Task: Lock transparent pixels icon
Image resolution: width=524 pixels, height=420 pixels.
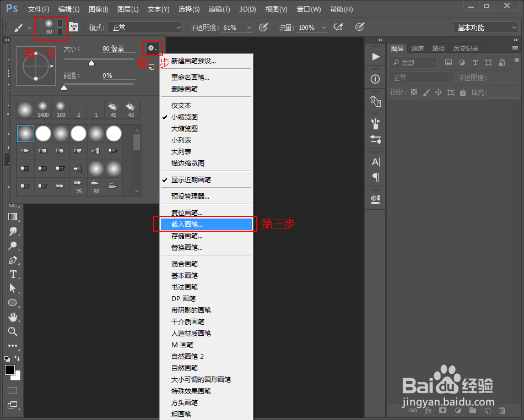Action: pos(414,92)
